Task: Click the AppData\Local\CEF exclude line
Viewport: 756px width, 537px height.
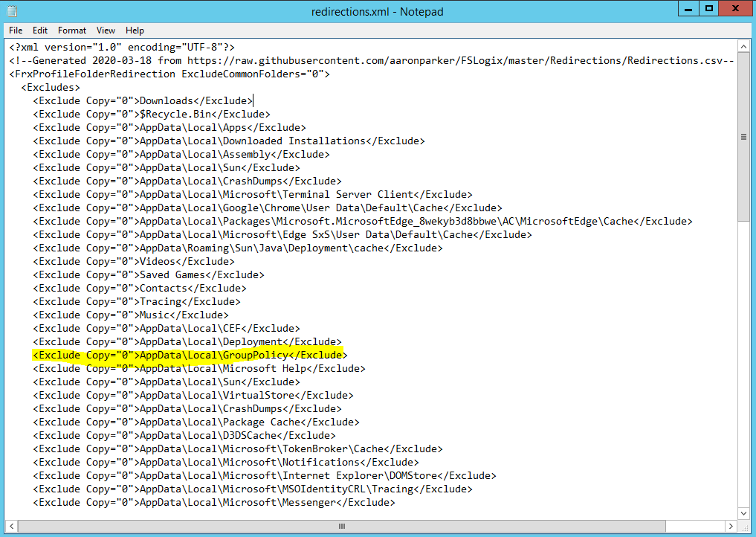Action: pyautogui.click(x=167, y=329)
